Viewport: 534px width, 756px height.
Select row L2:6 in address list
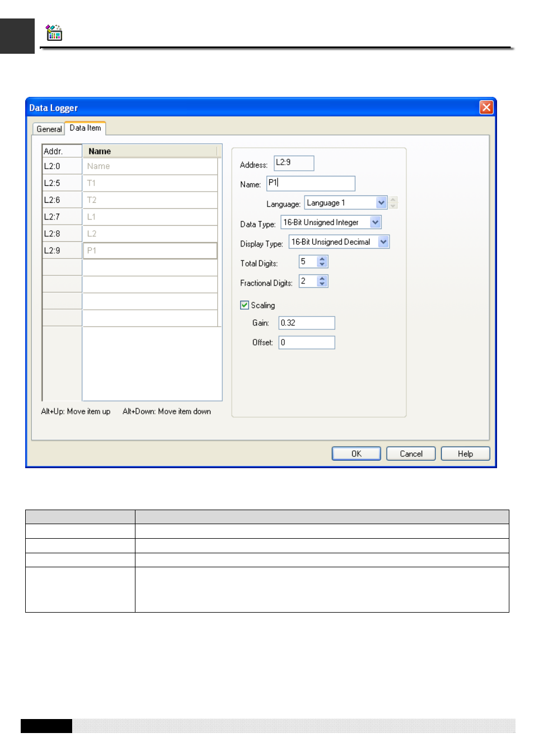click(62, 200)
